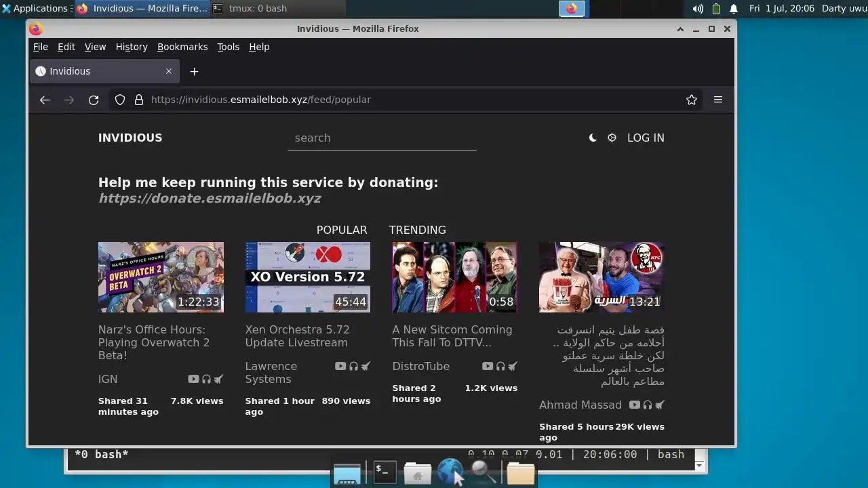Screen dimensions: 868x488
Task: Open the DistroTube sitcom video thumbnail
Action: click(454, 277)
